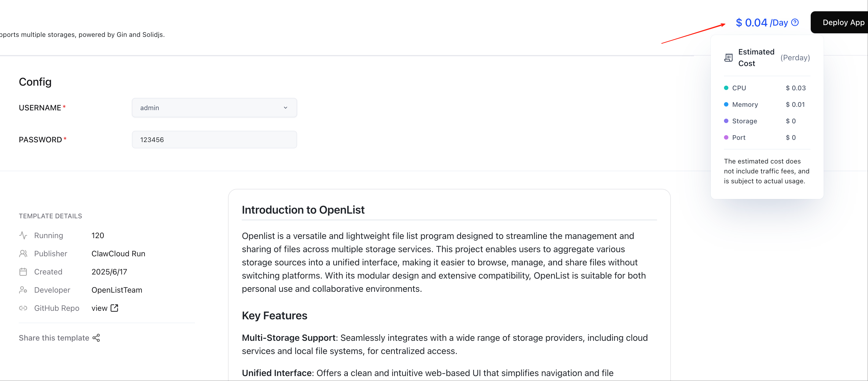Click the Estimated Cost receipt icon

tap(728, 58)
